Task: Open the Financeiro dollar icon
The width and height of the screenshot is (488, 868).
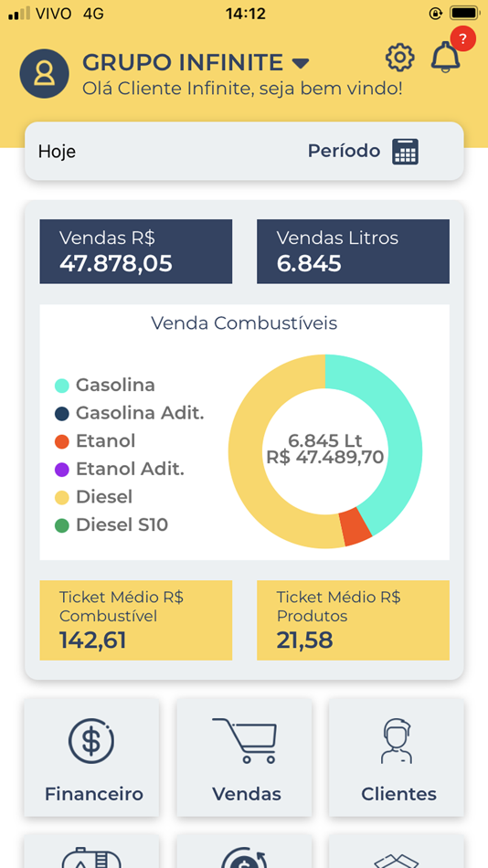Action: click(91, 741)
